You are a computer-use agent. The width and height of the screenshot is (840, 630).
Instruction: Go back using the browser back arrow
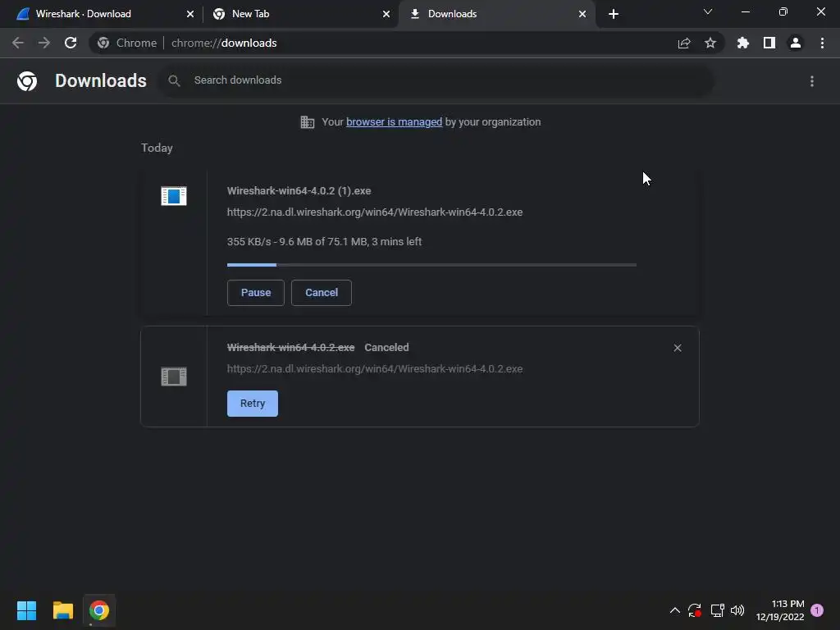point(18,43)
